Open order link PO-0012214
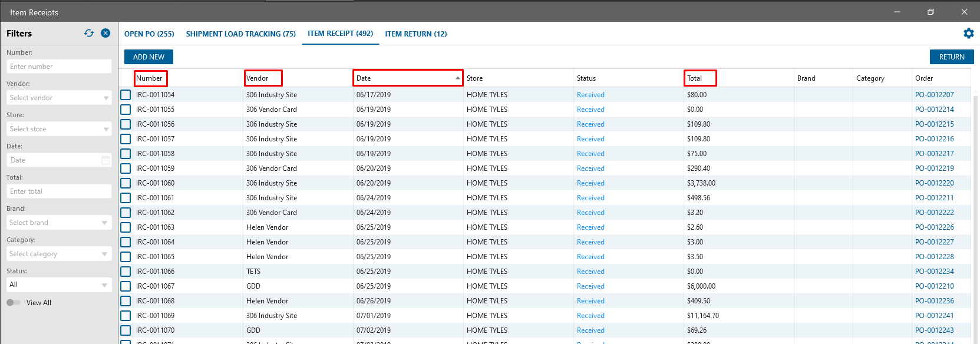The width and height of the screenshot is (980, 344). click(x=934, y=110)
